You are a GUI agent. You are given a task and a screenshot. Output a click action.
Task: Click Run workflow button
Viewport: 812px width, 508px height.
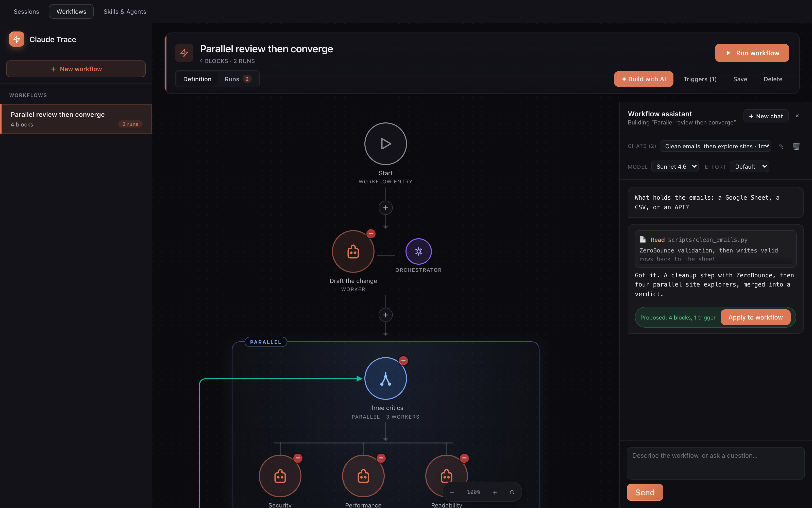752,53
